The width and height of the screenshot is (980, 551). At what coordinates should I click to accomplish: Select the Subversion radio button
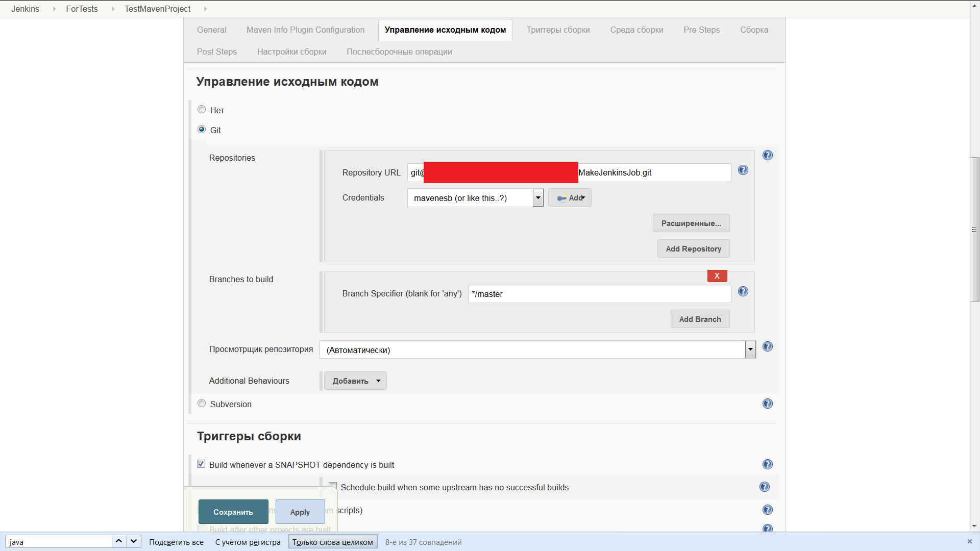[x=202, y=404]
